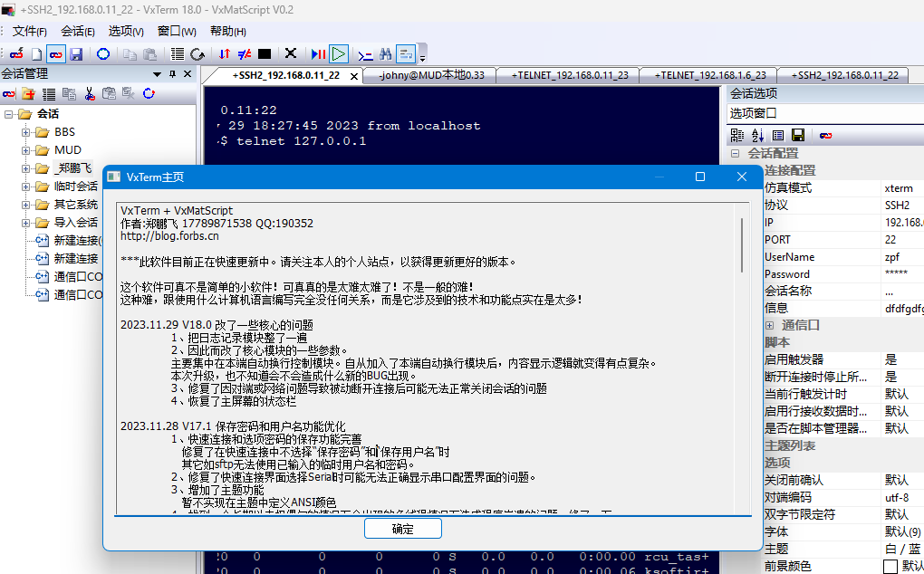Expand the 导入会话 folder

[x=26, y=223]
